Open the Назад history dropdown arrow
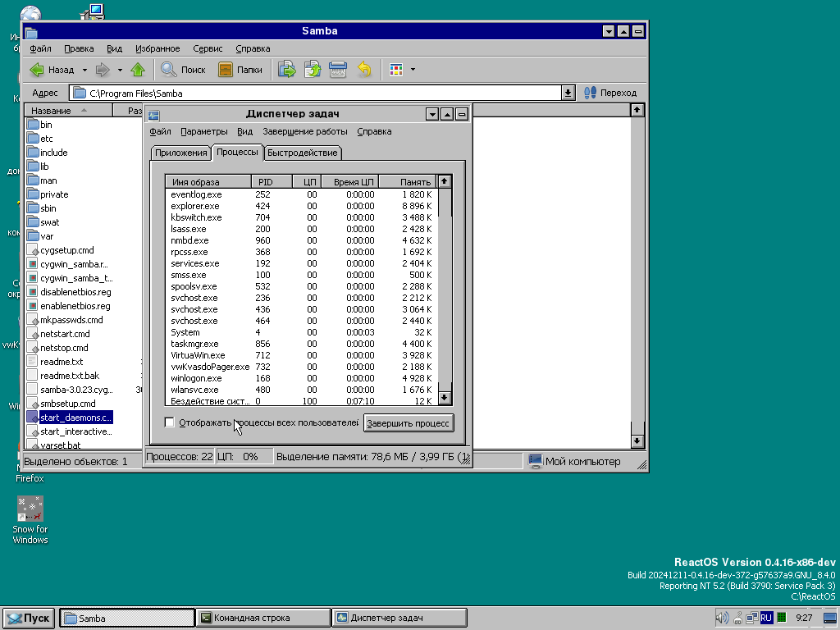The width and height of the screenshot is (840, 630). pos(84,70)
